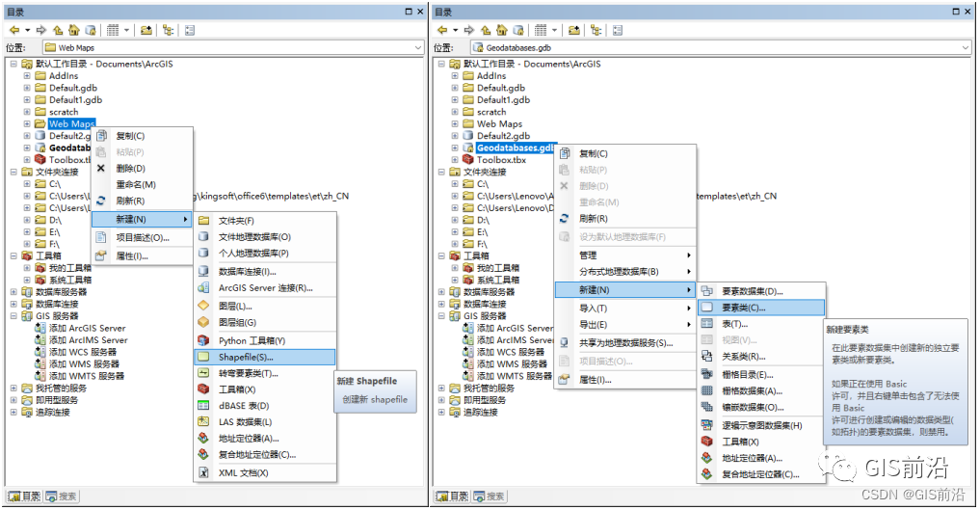Screen dimensions: 980x510
Task: Expand the AddIns folder in left catalog tree
Action: point(27,75)
